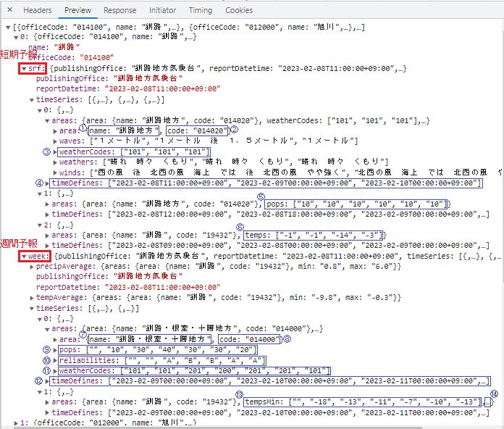Expand week weatherCodes with 201 values
This screenshot has height=429, width=504.
click(55, 371)
